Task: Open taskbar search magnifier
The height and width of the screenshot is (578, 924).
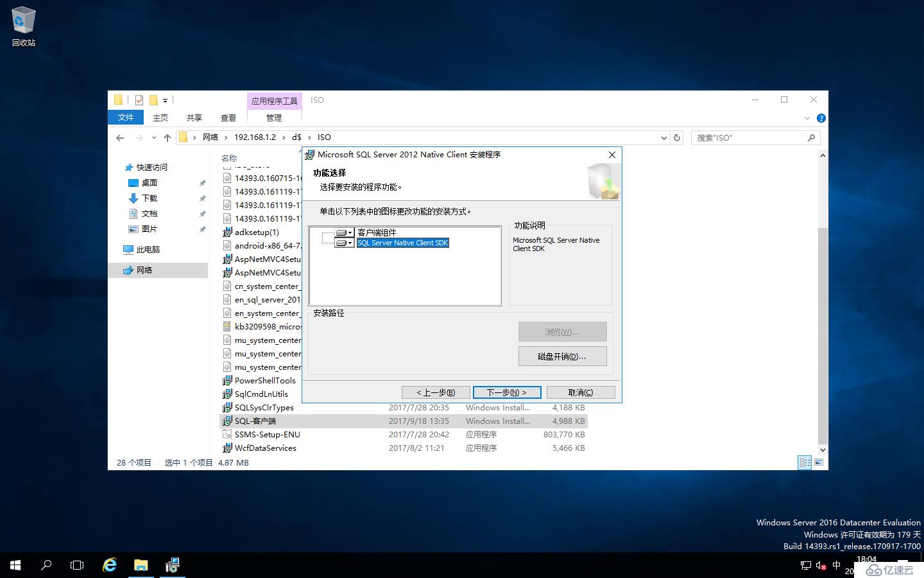Action: (x=46, y=565)
